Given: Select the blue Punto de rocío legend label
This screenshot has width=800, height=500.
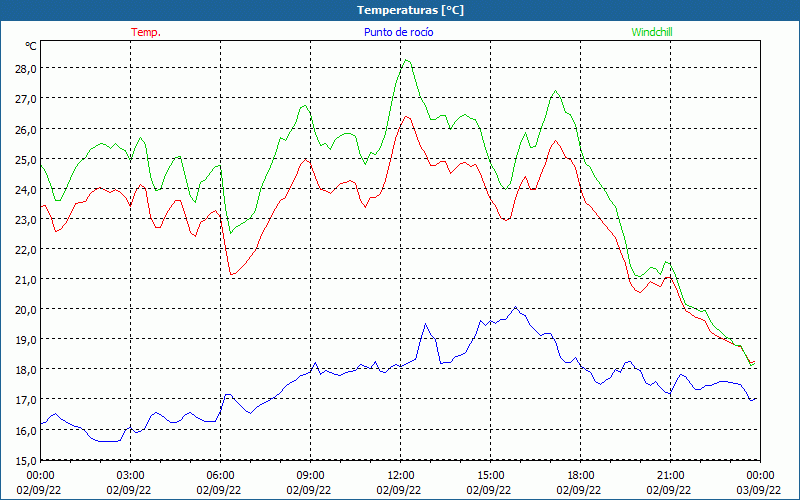Looking at the screenshot, I should click(x=396, y=32).
